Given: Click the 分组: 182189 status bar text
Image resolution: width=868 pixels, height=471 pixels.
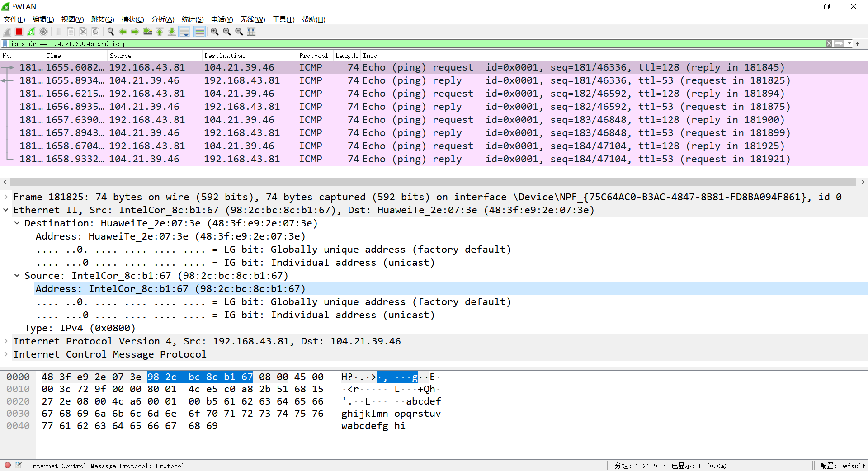Looking at the screenshot, I should point(636,466).
